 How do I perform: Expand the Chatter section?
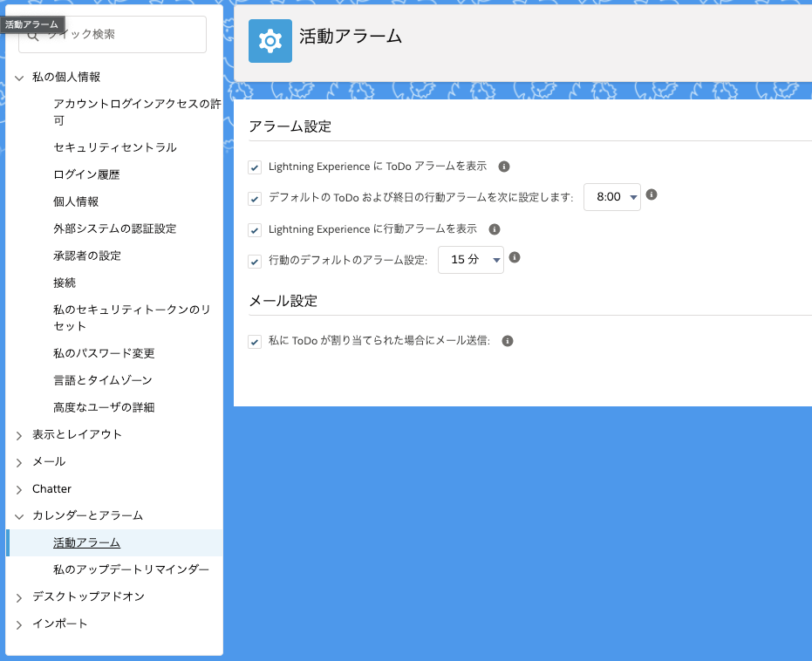point(19,490)
